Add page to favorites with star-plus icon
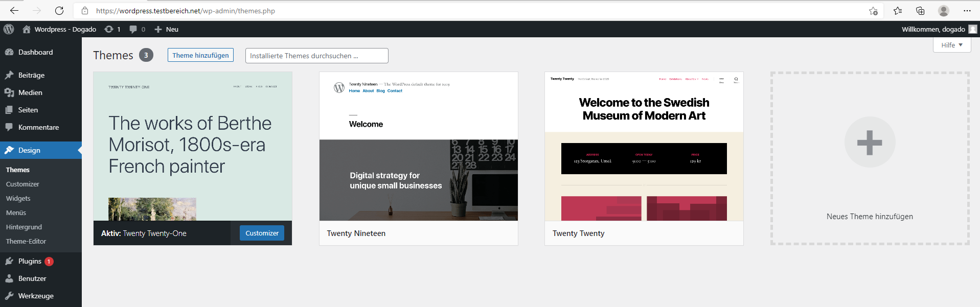This screenshot has width=980, height=307. [x=873, y=11]
